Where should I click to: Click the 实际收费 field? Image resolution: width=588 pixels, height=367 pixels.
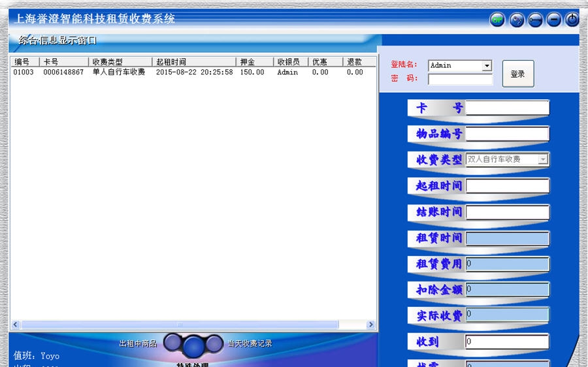508,315
